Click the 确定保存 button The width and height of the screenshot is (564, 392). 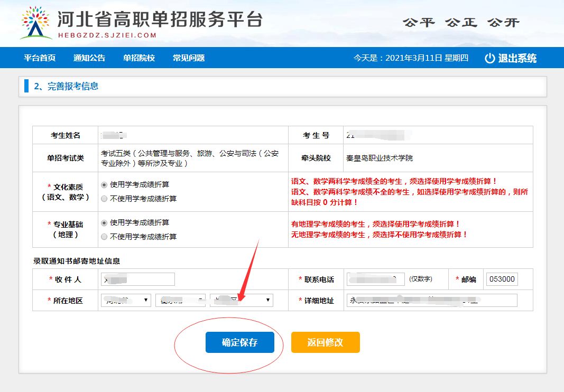point(239,342)
